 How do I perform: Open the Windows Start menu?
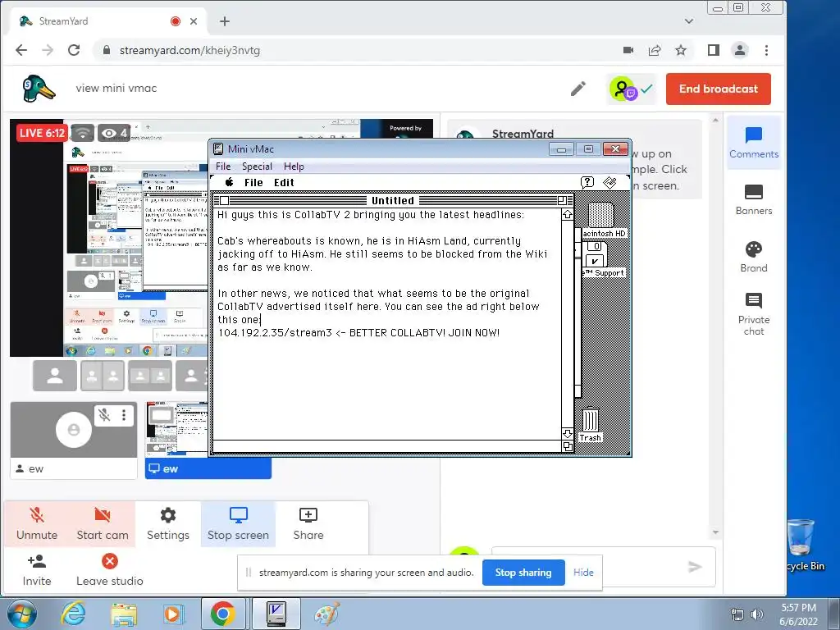tap(21, 614)
